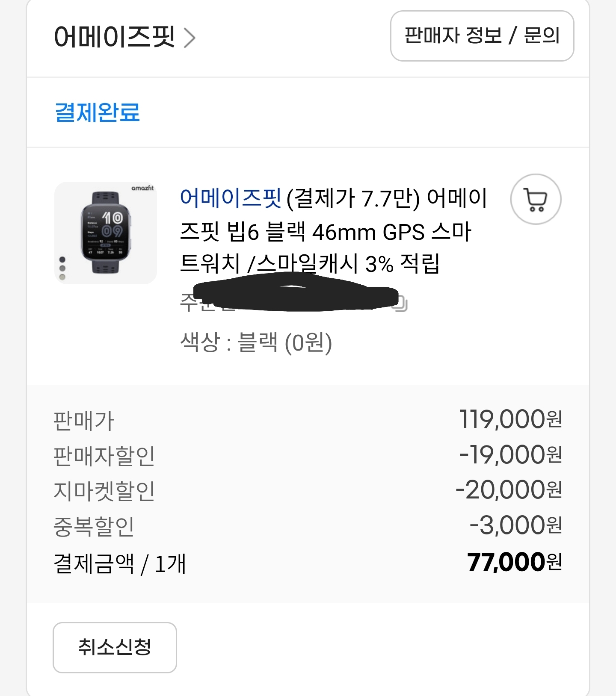
Task: Click the 지마켓할인 -20,000원 discount amount
Action: 508,490
